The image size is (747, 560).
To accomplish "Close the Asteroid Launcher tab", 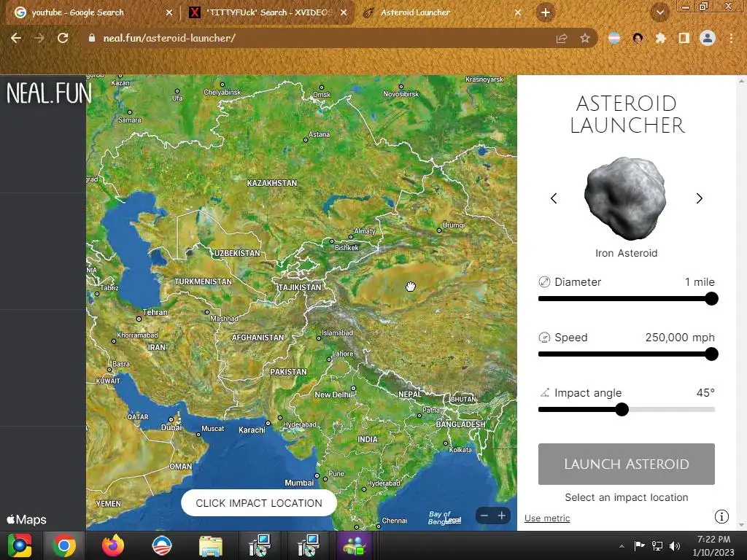I will (x=518, y=12).
